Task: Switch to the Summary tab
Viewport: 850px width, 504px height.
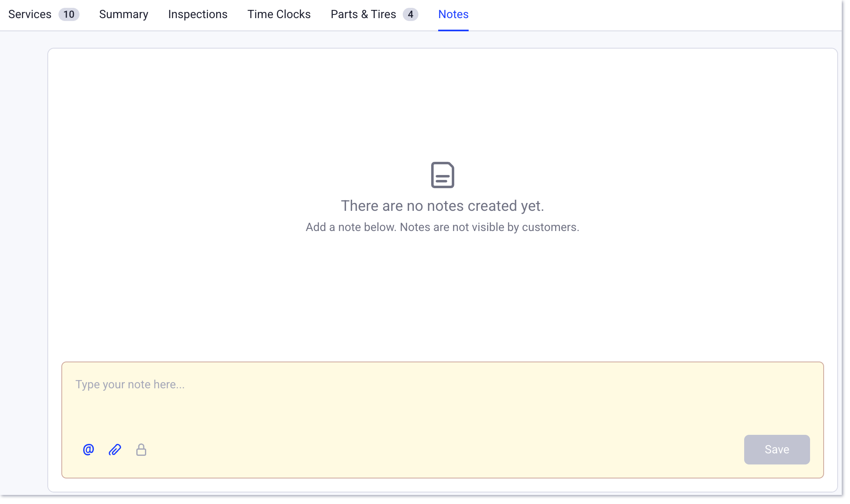Action: coord(124,14)
